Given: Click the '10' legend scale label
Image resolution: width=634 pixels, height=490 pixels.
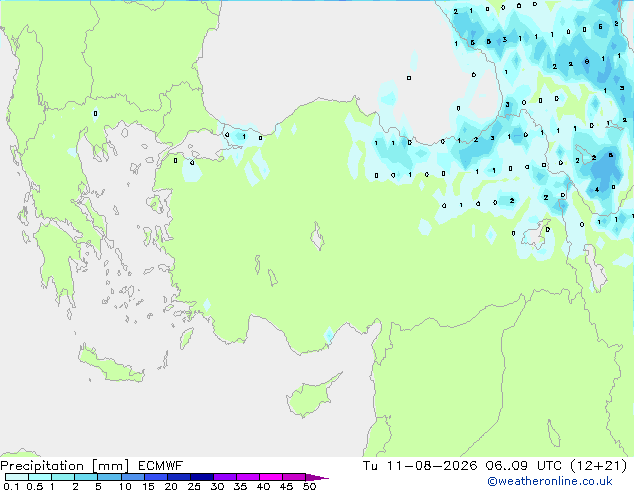Looking at the screenshot, I should tap(125, 486).
